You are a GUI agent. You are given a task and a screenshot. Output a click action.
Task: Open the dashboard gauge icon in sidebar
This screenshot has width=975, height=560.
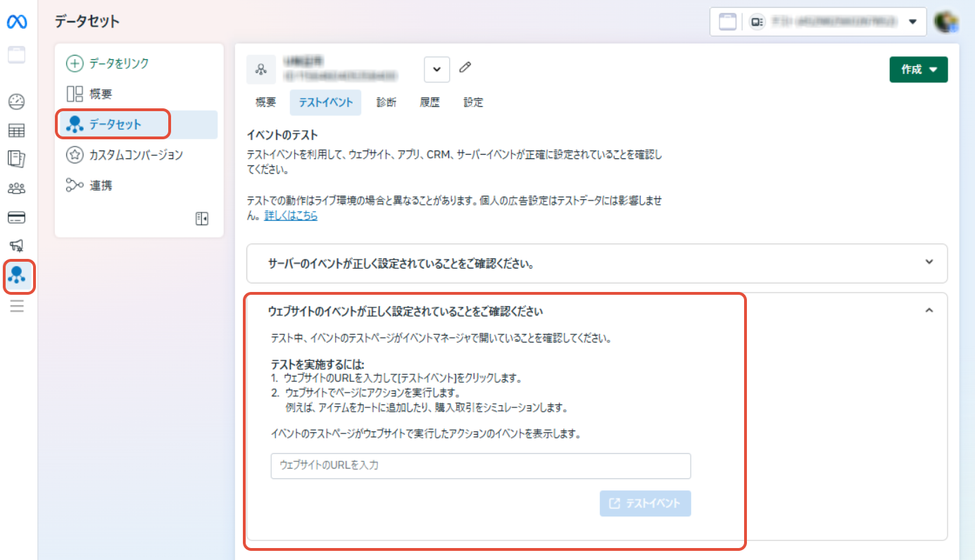(x=17, y=102)
